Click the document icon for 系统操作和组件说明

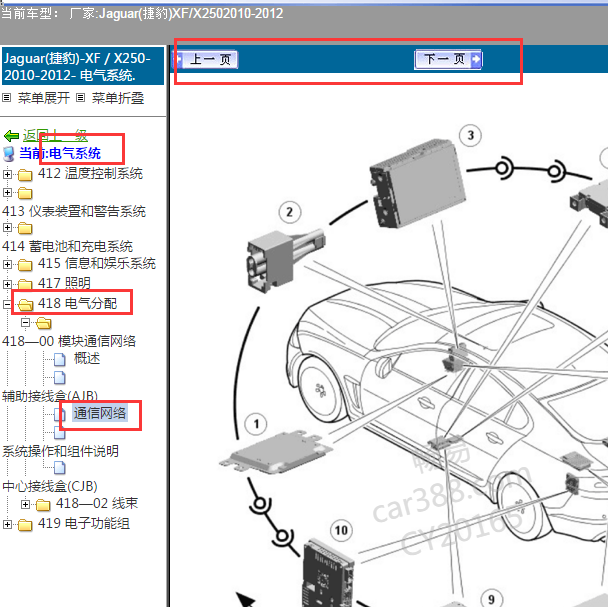tap(59, 432)
